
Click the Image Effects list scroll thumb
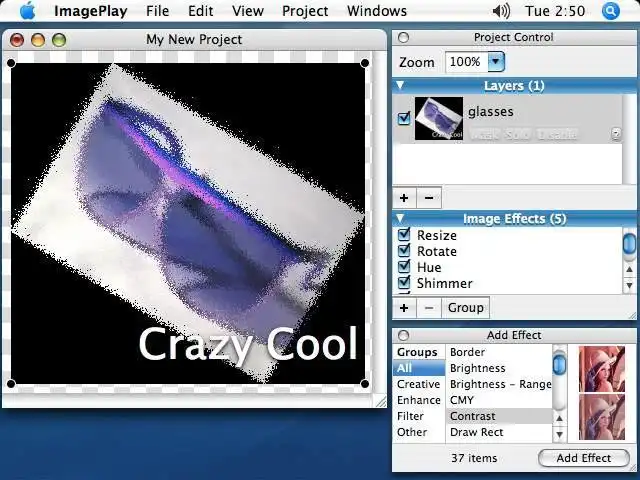(x=629, y=244)
